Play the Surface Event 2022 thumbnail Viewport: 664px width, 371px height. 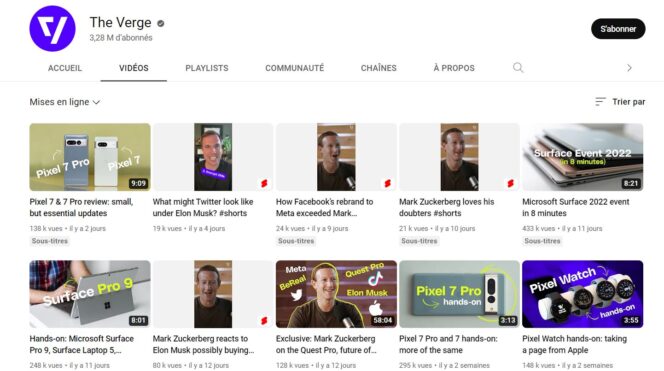[x=583, y=157]
